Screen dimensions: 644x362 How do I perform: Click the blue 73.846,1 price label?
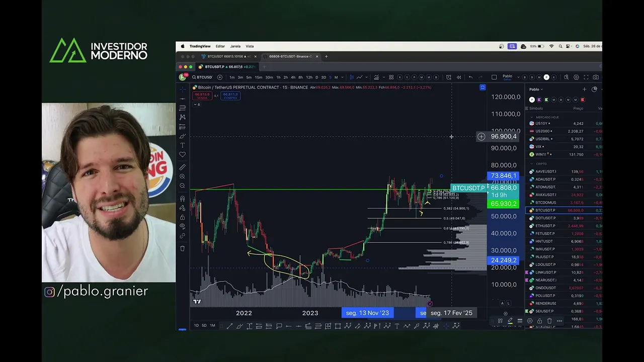503,176
